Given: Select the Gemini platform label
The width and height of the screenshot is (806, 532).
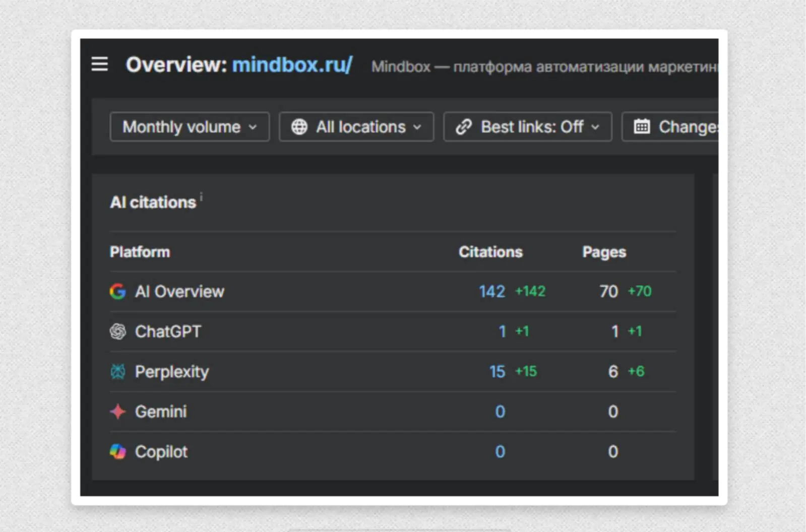Looking at the screenshot, I should (161, 412).
